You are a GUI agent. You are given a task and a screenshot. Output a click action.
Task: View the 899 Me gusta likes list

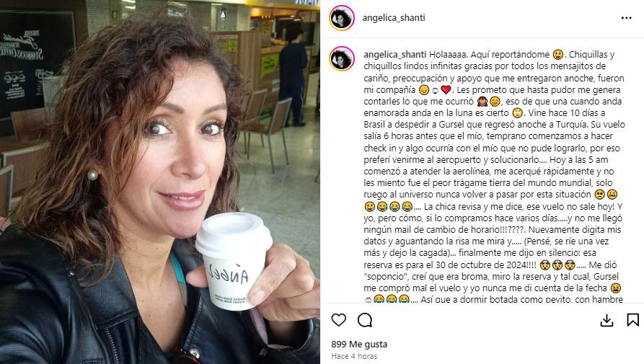tap(359, 345)
